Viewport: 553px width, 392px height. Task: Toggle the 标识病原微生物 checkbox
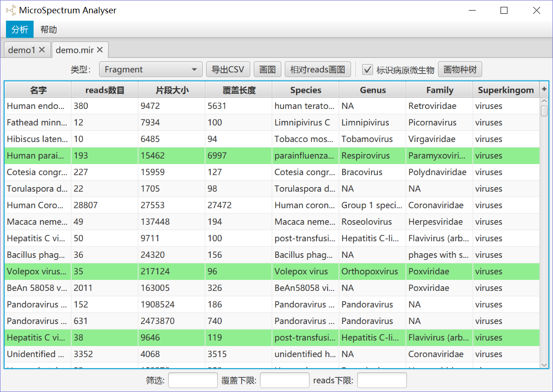coord(368,70)
